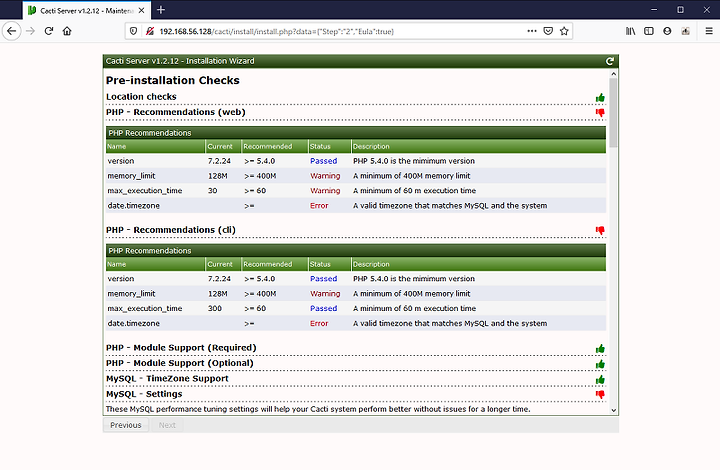Click thumbs-down icon for MySQL Settings
720x470 pixels.
tap(600, 395)
